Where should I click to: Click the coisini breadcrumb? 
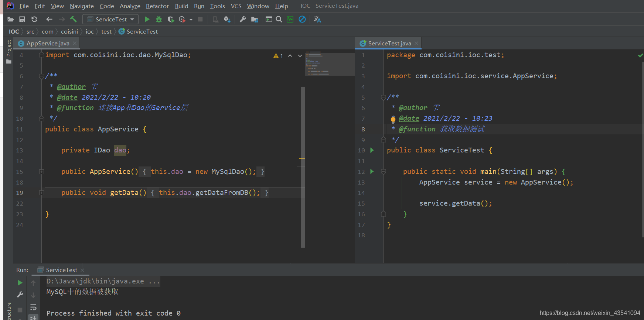69,32
